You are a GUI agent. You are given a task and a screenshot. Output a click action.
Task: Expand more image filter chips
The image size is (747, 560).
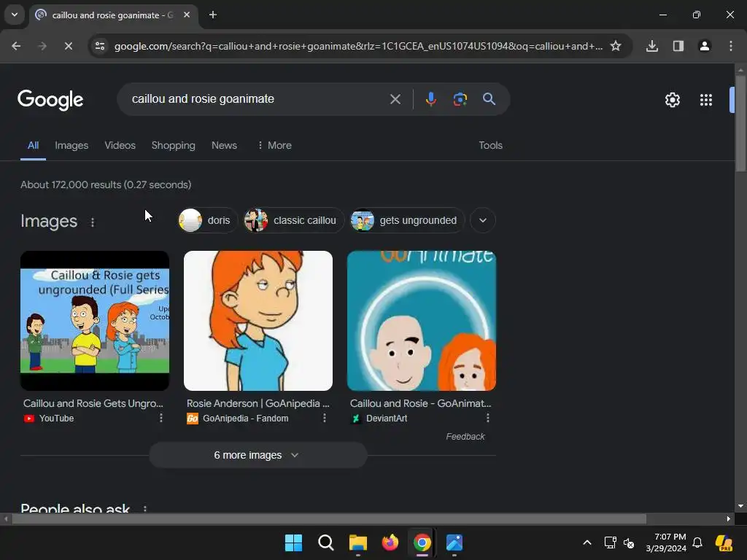tap(483, 220)
